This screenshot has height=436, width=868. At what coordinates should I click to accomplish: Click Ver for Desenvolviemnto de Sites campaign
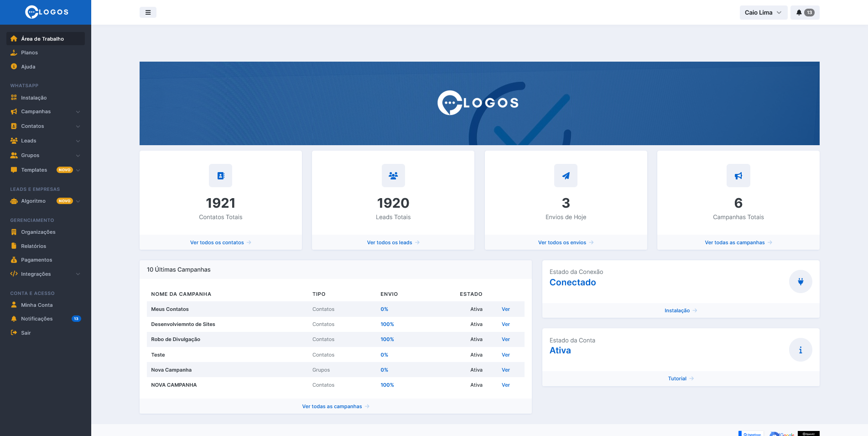(506, 324)
